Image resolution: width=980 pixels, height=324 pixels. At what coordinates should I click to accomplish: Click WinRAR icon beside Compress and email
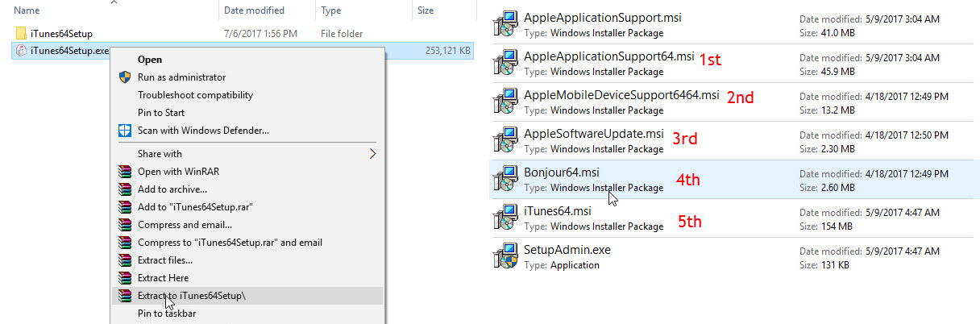coord(125,224)
